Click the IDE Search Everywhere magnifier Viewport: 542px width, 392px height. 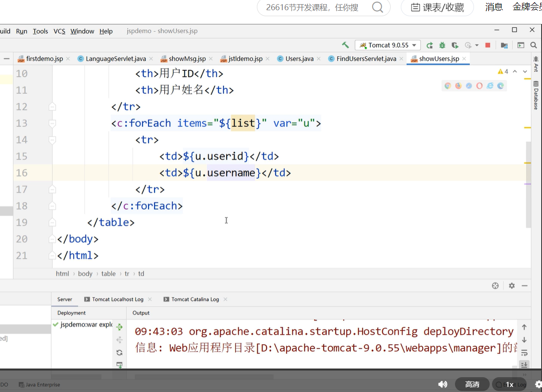coord(533,45)
